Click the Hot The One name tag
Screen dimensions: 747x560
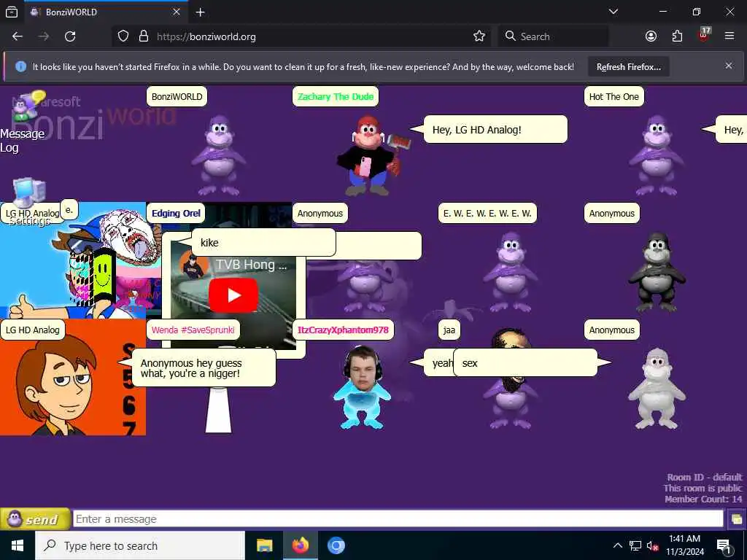614,97
